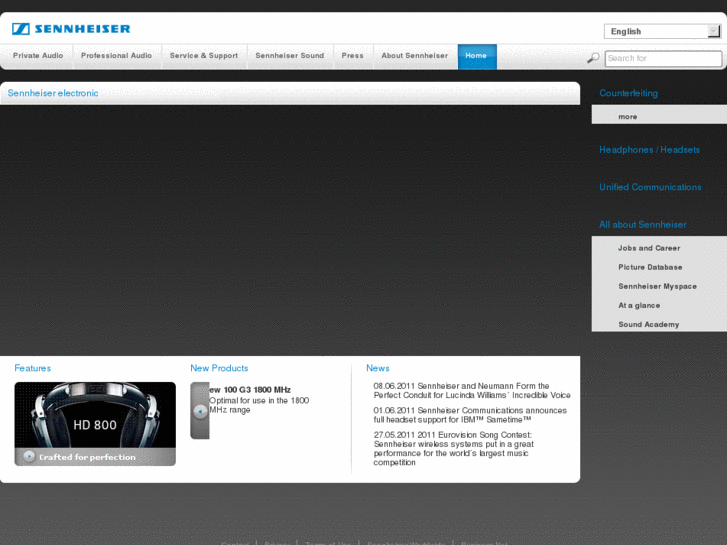
Task: Go to Jobs and Career
Action: (x=649, y=248)
